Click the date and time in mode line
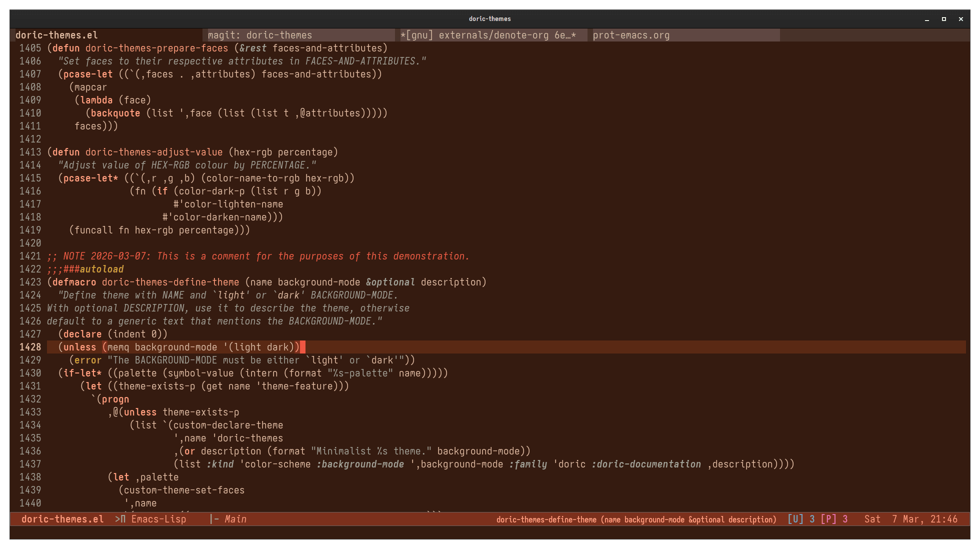This screenshot has width=980, height=549. (x=910, y=519)
